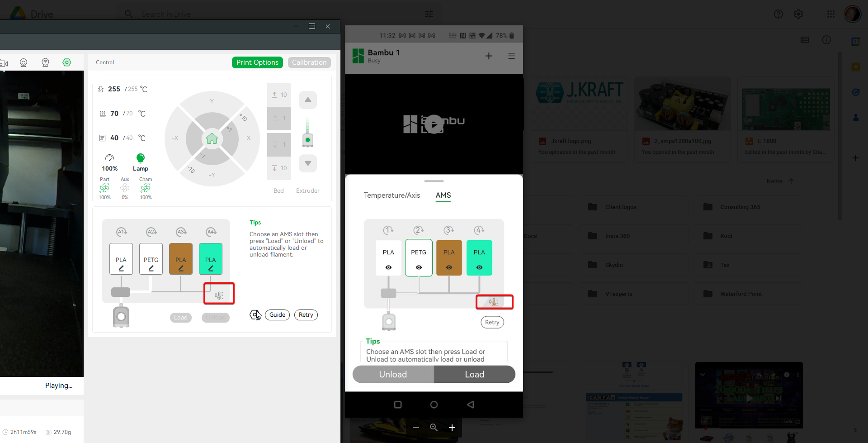
Task: Click the green hexagon device panel icon
Action: [x=67, y=62]
